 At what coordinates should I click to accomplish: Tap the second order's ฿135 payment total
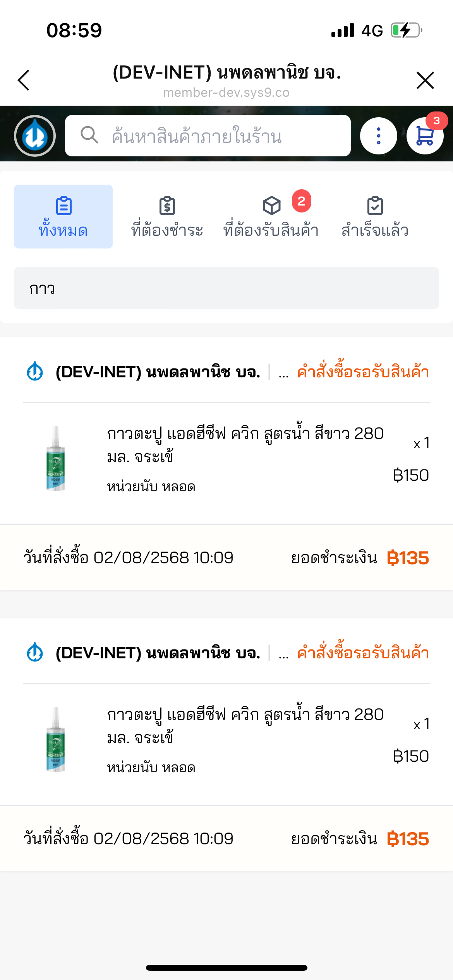pos(408,839)
